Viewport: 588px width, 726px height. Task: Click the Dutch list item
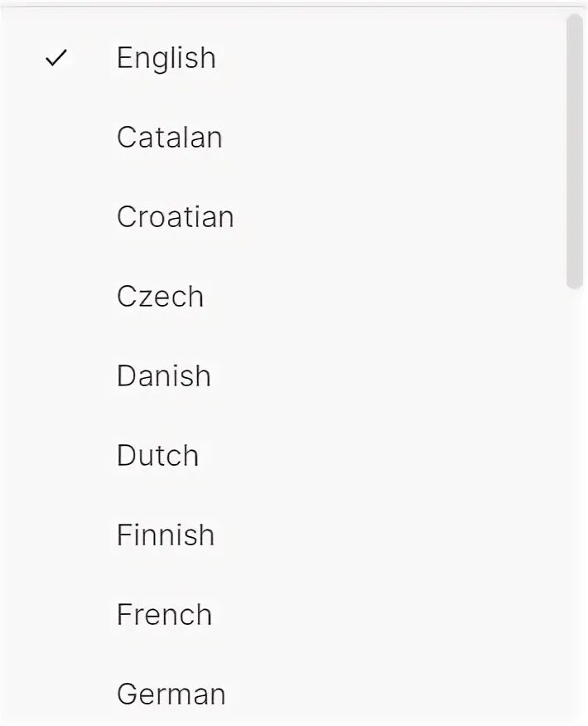pos(157,456)
